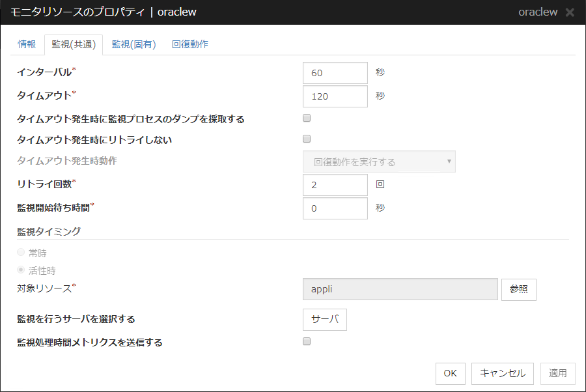Close the oraclew properties dialog
The width and height of the screenshot is (586, 392).
(570, 12)
